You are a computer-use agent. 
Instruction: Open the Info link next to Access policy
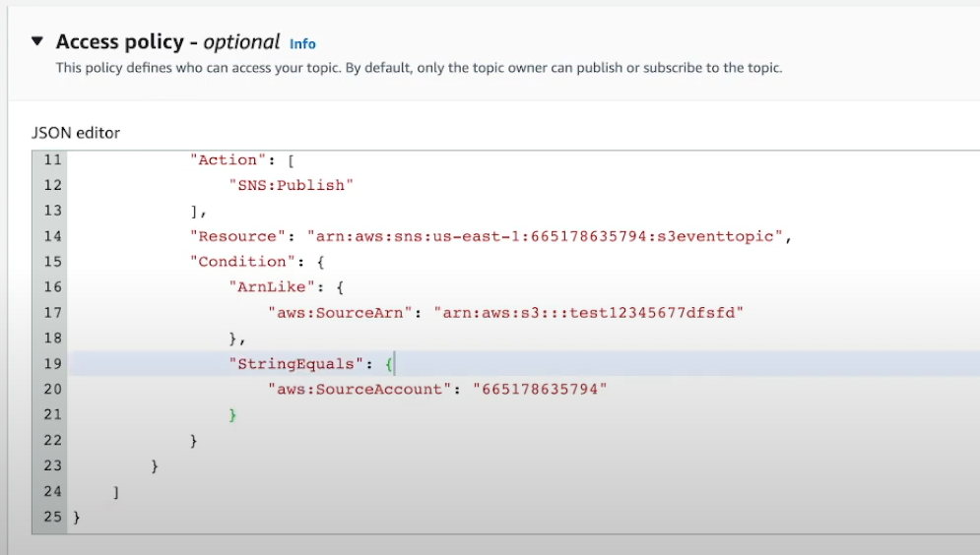point(302,43)
